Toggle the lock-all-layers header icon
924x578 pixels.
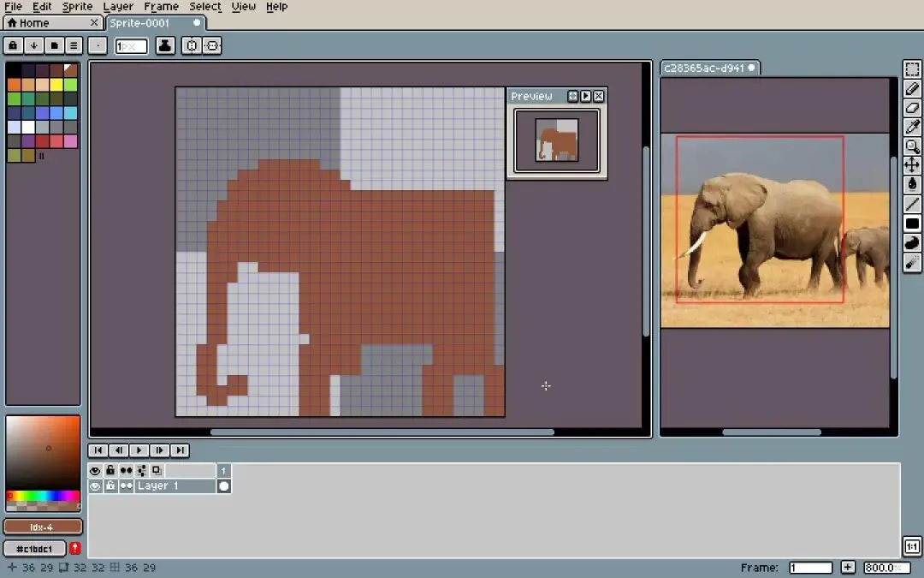click(x=110, y=471)
